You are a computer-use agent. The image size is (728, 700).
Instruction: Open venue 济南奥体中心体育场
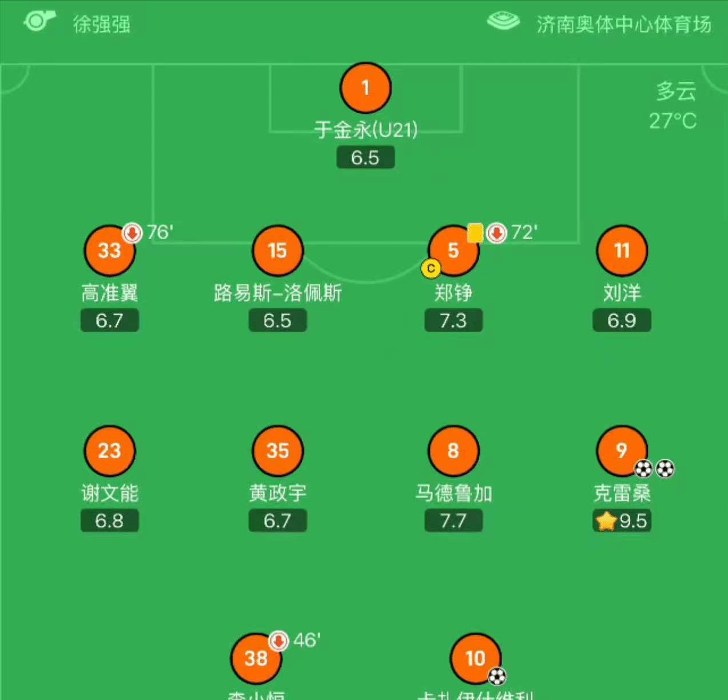click(x=623, y=25)
